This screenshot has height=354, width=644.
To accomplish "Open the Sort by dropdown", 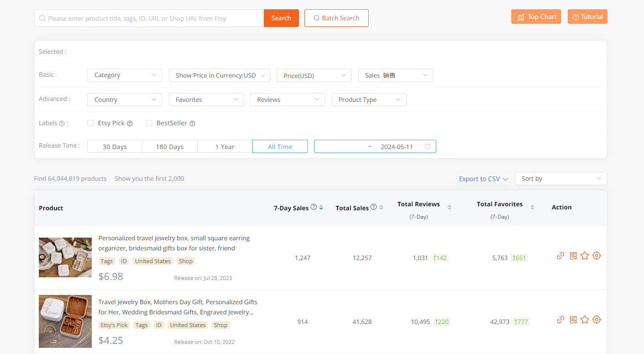I will 561,179.
